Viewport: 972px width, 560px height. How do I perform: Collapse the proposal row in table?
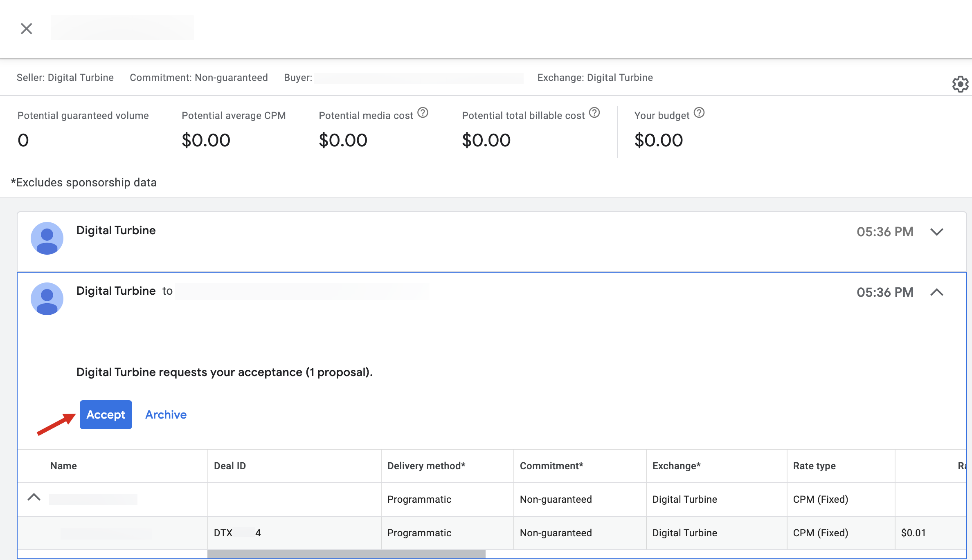click(34, 497)
